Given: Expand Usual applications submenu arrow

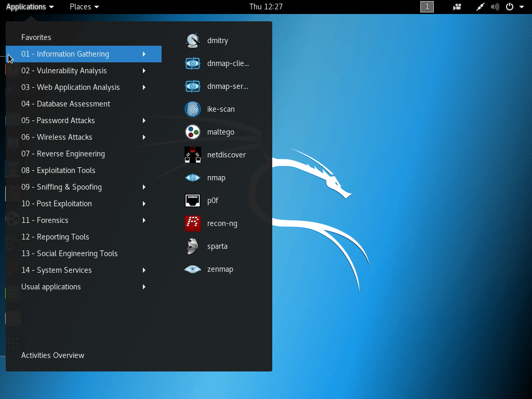Looking at the screenshot, I should tap(144, 287).
